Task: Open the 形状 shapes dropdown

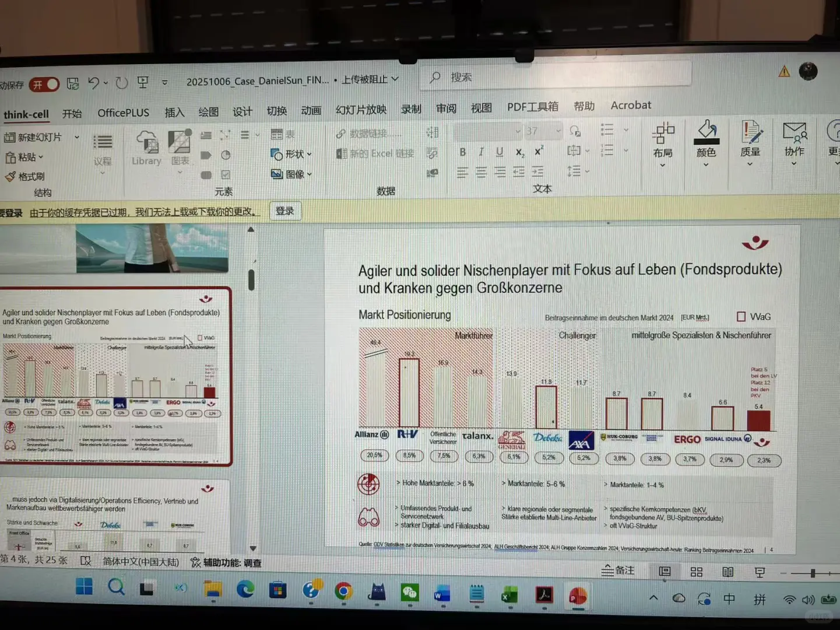Action: pyautogui.click(x=291, y=154)
